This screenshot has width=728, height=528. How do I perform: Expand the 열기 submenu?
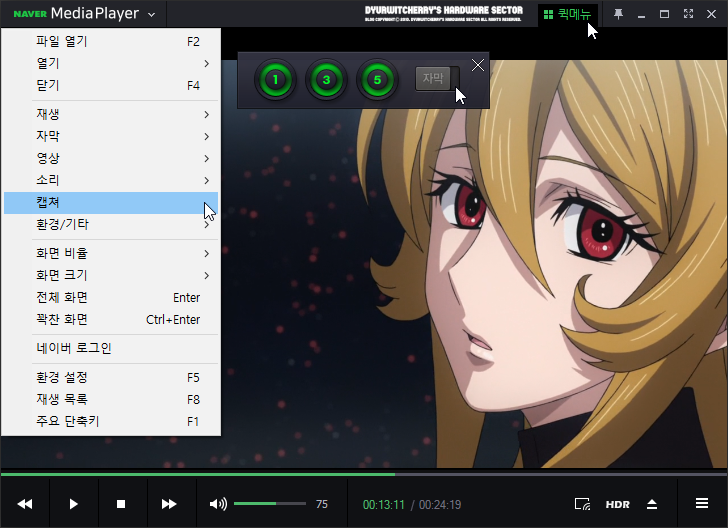coord(111,63)
